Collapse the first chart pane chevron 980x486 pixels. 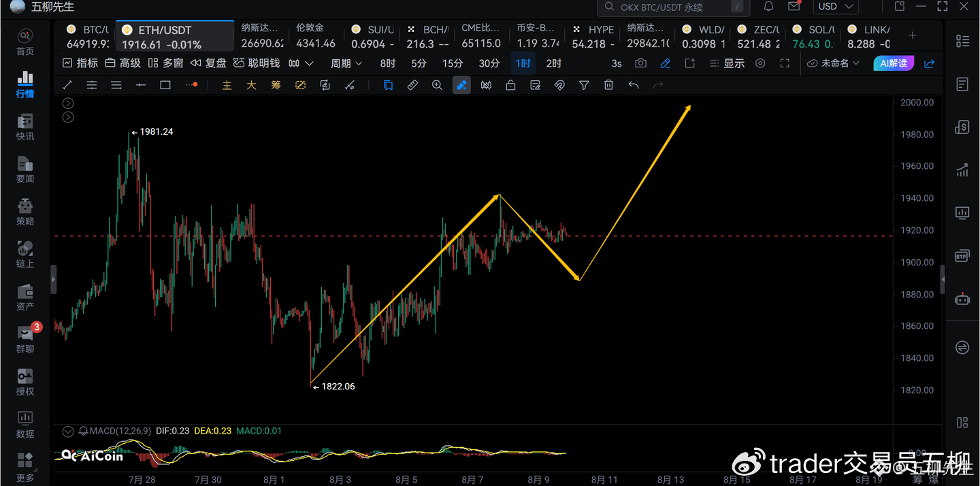tap(68, 103)
